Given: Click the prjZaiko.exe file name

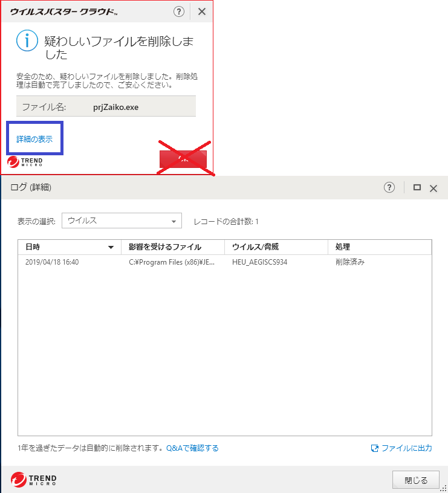Looking at the screenshot, I should [x=115, y=107].
